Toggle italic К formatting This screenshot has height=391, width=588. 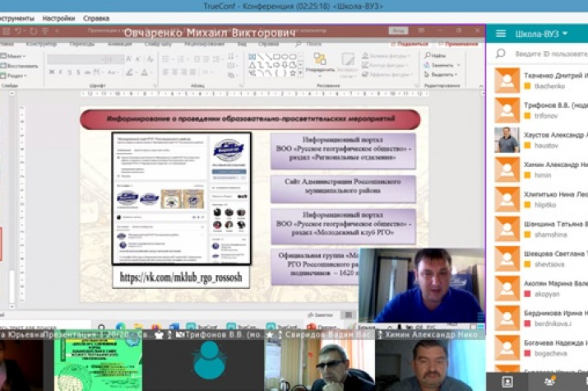pos(61,72)
